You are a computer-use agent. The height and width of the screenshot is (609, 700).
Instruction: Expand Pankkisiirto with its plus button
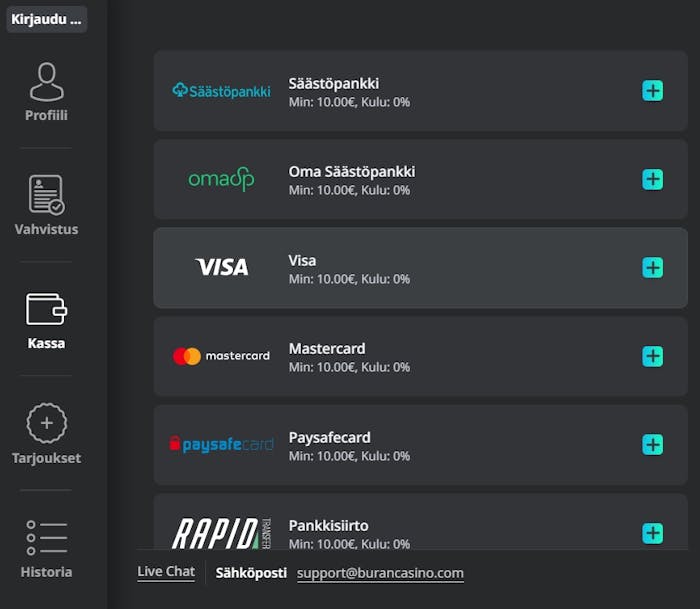pos(652,533)
